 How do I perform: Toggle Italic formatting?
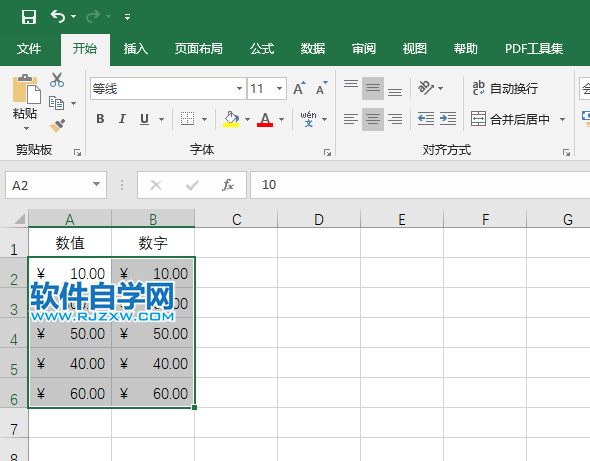(122, 119)
